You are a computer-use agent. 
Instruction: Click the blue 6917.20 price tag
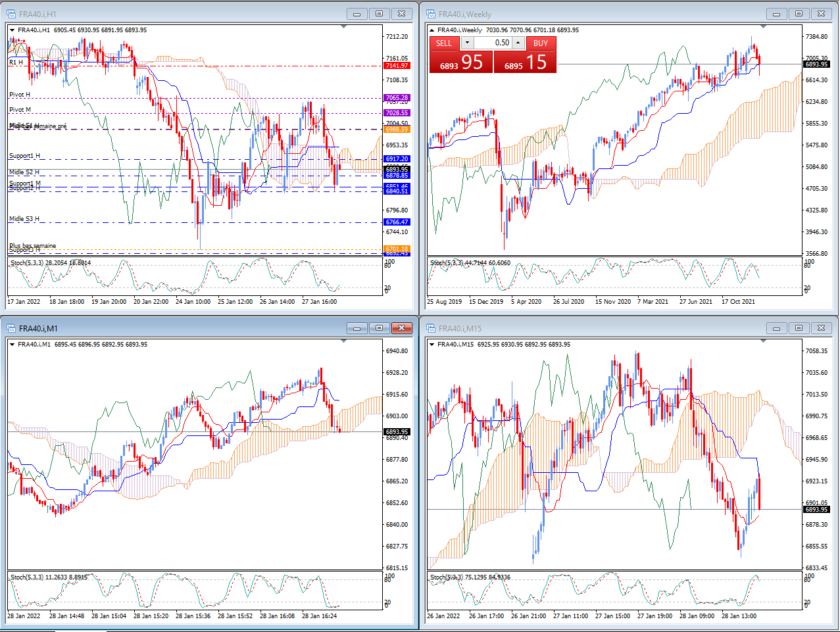(x=397, y=159)
